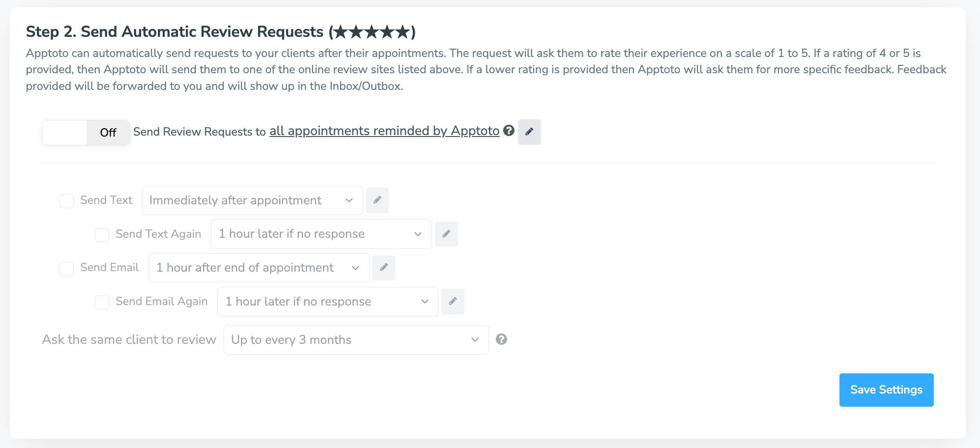
Task: Click help icon beside review requests link
Action: [x=509, y=131]
